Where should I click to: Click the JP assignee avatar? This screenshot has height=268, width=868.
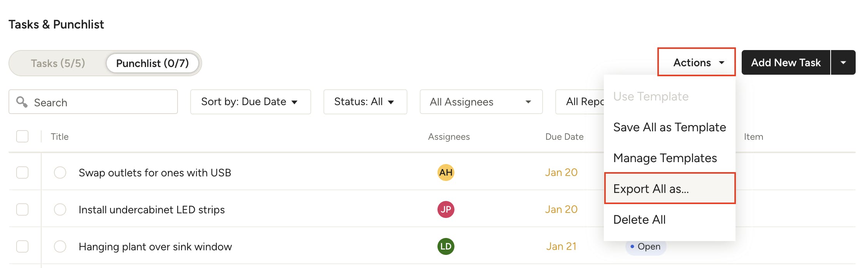click(446, 209)
